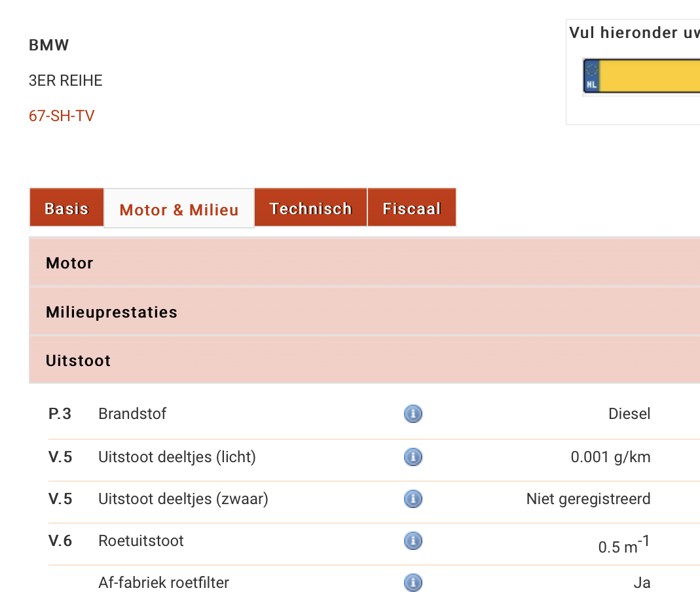Click the P.3 code
Screen dimensions: 700x601
(60, 414)
